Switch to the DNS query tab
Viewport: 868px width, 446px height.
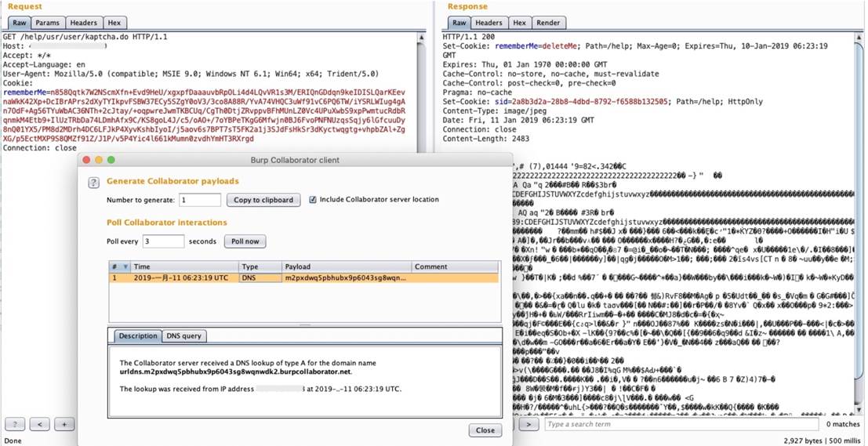click(185, 336)
